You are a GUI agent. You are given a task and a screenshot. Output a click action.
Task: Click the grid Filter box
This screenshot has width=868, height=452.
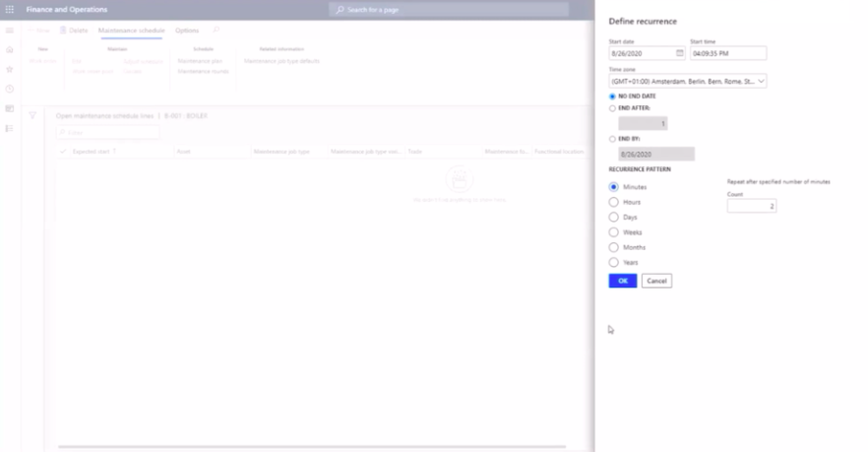(107, 132)
